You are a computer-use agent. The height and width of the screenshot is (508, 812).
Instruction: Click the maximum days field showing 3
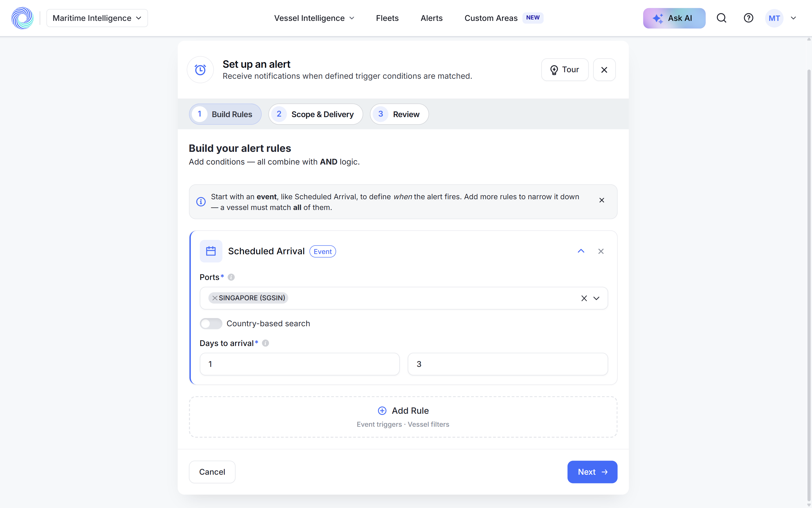pos(508,364)
